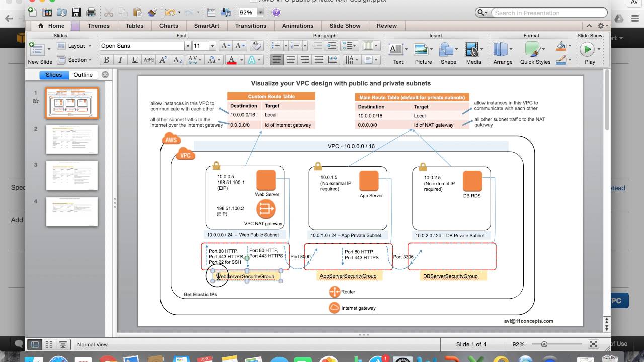Click the Search in Presentation field
644x362 pixels.
[x=548, y=13]
